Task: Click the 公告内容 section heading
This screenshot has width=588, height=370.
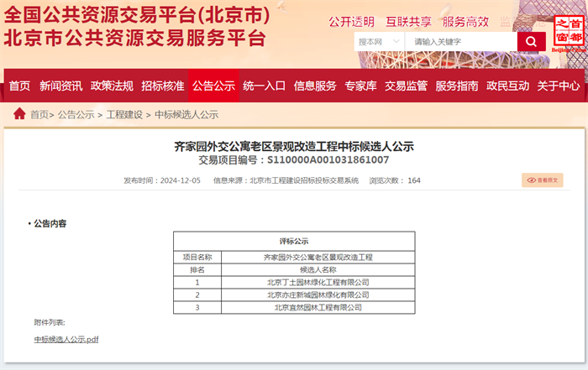Action: 50,223
